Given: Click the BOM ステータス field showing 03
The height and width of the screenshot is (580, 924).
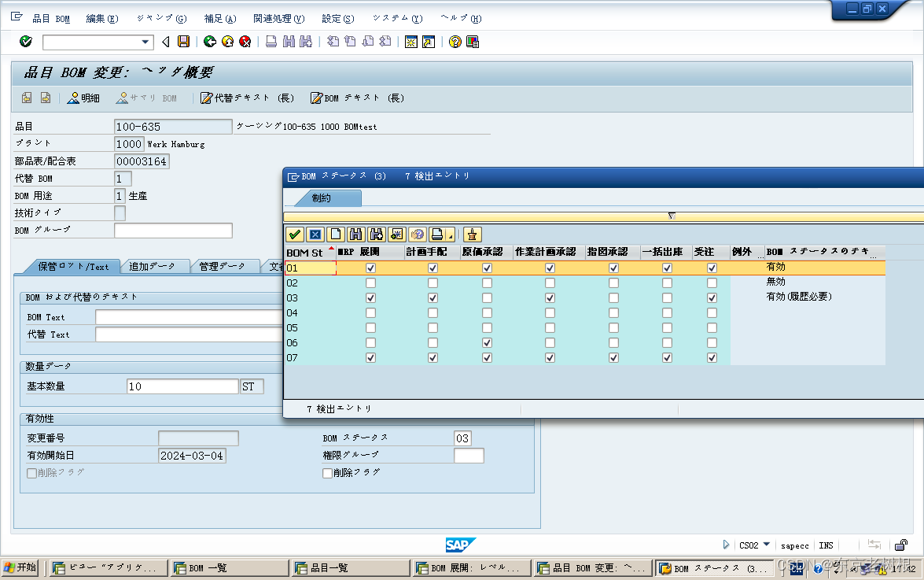Looking at the screenshot, I should pyautogui.click(x=462, y=438).
